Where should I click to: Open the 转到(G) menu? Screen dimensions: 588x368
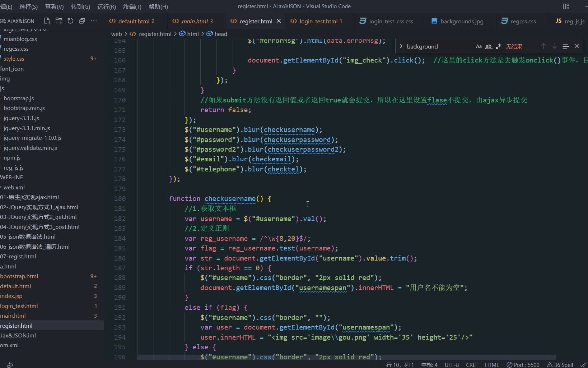(80, 6)
